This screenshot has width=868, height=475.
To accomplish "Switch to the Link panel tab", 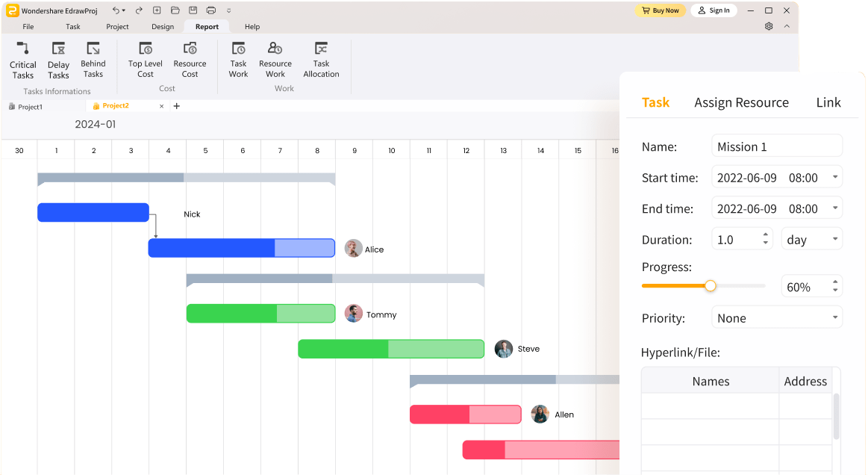I will click(x=828, y=102).
